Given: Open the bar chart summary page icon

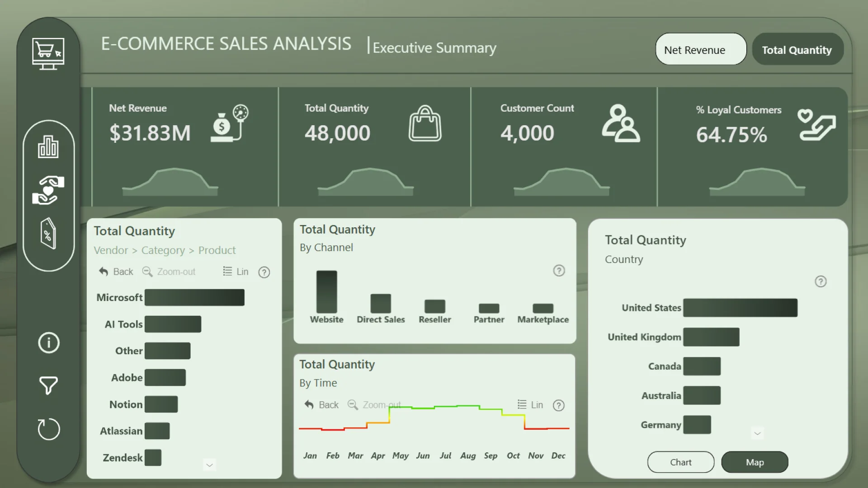Looking at the screenshot, I should tap(48, 147).
